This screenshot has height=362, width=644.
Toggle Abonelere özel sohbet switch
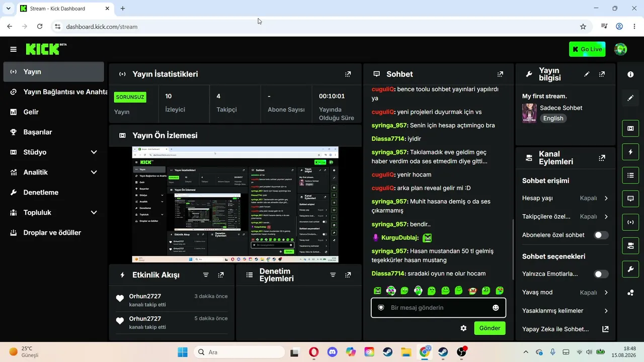coord(601,235)
